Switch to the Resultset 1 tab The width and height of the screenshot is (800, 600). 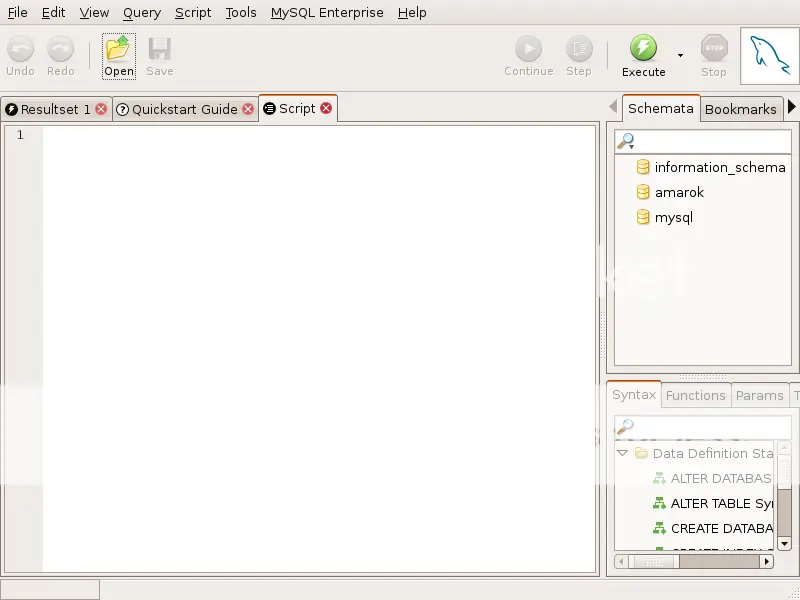(56, 109)
